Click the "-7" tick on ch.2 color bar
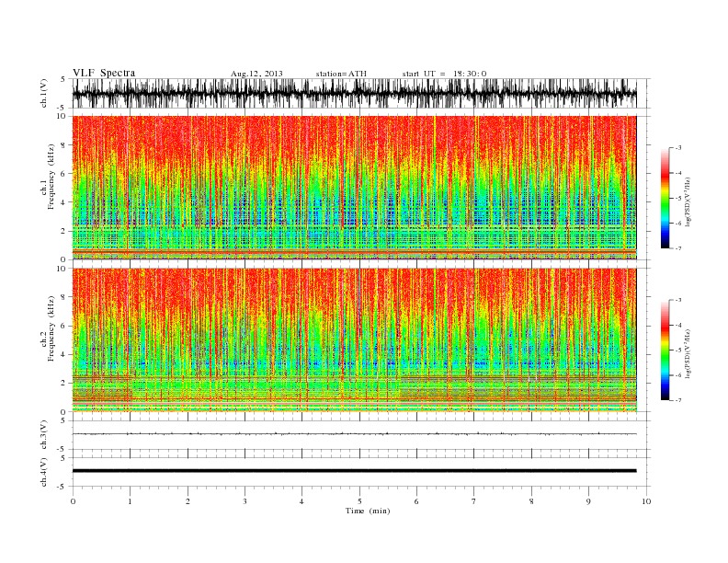The image size is (728, 563). point(677,400)
